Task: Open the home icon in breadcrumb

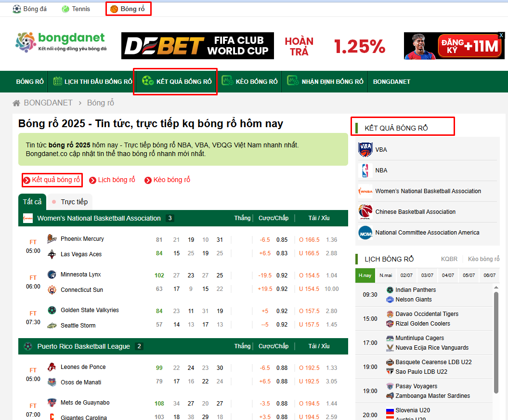Action: [16, 103]
